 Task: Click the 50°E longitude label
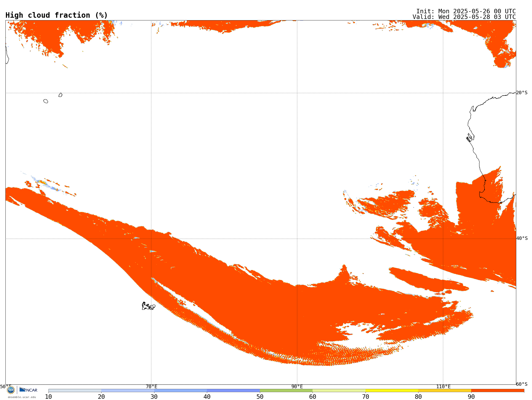coord(6,387)
